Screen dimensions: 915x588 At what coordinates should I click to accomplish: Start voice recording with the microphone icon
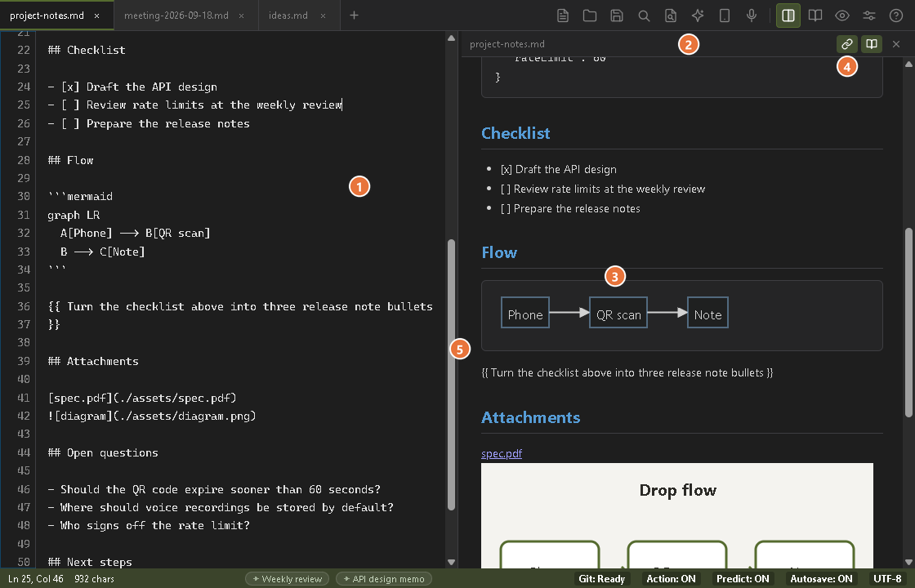coord(752,16)
